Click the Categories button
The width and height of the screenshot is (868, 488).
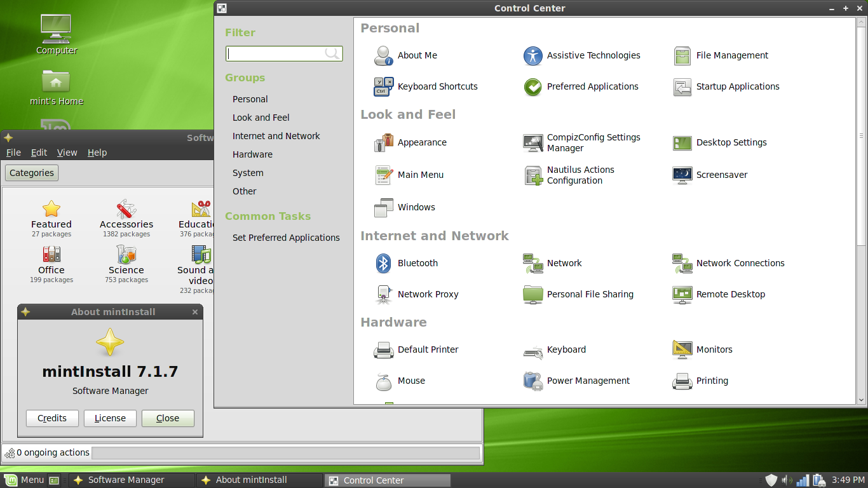32,173
